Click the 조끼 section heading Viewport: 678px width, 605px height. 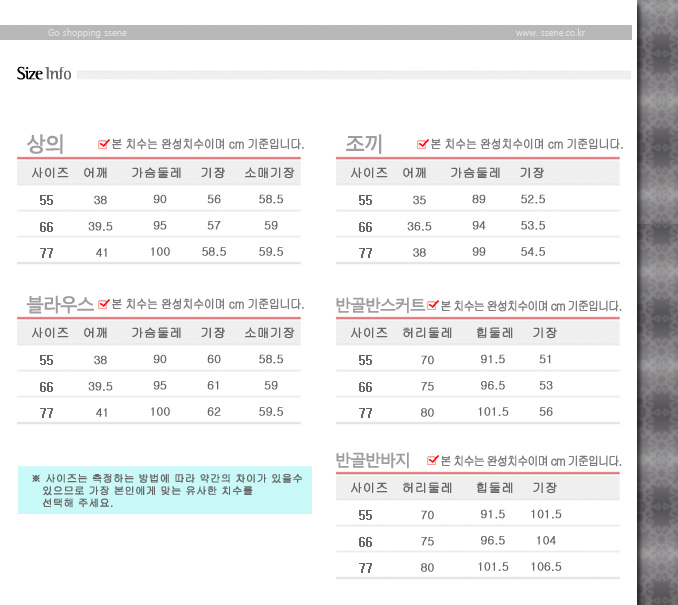click(x=364, y=144)
